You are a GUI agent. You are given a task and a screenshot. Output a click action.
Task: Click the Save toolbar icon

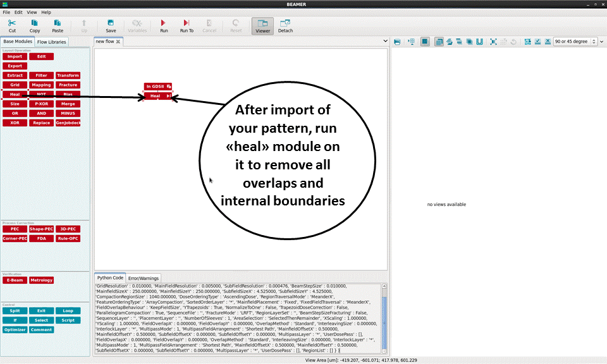click(111, 23)
